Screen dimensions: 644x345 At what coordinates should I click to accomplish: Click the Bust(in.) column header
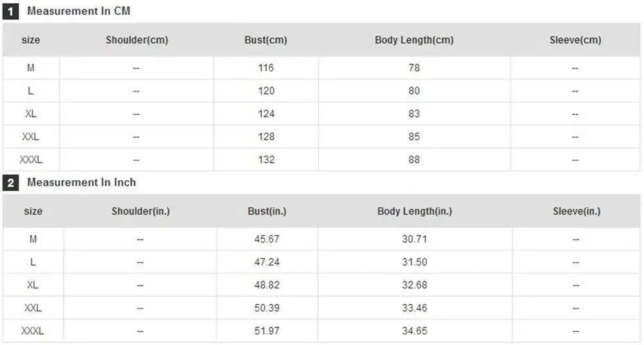[x=267, y=211]
